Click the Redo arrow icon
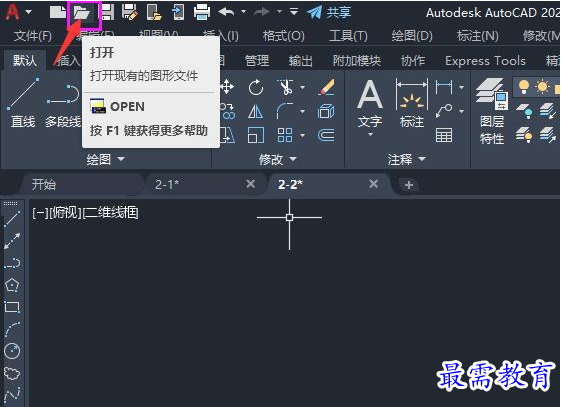The image size is (561, 407). pyautogui.click(x=262, y=12)
